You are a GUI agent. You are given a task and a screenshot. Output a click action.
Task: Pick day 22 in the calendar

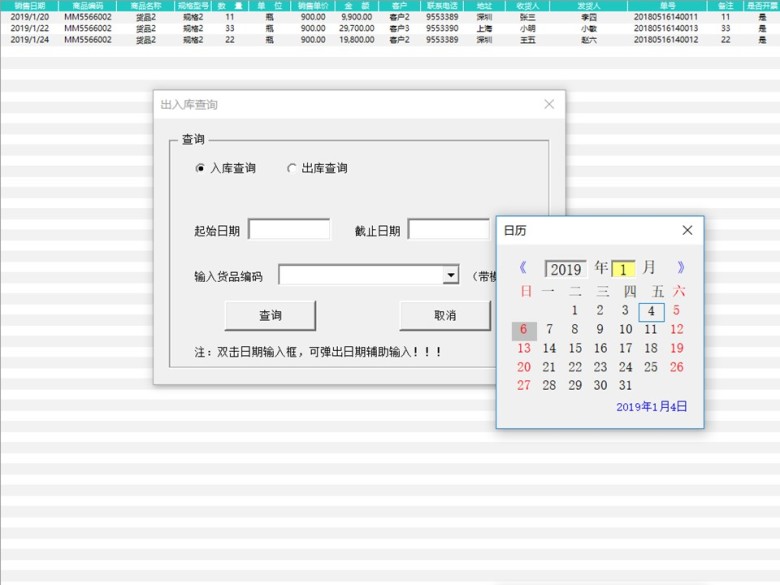[575, 367]
